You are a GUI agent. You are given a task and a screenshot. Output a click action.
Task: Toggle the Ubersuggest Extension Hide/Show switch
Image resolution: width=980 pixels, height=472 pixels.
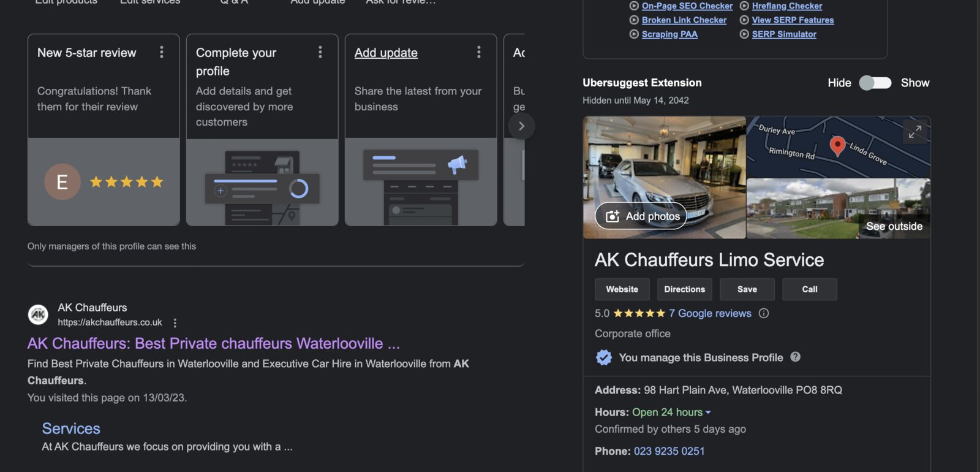(875, 83)
